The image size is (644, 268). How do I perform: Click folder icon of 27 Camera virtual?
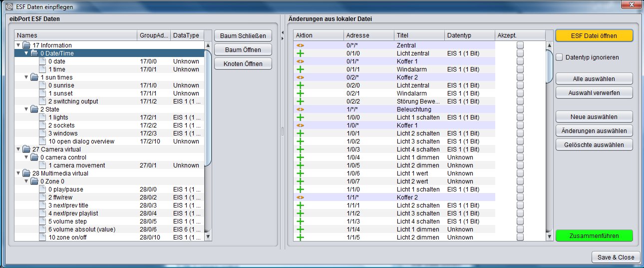[x=26, y=149]
